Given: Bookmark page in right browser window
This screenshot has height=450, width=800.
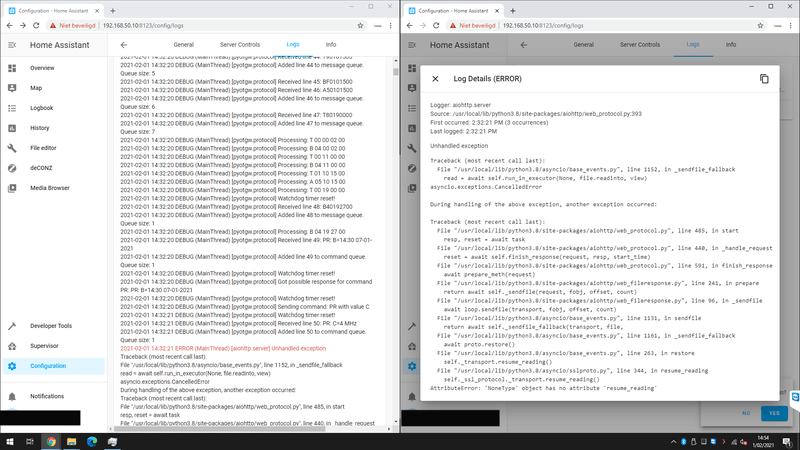Looking at the screenshot, I should click(x=760, y=26).
